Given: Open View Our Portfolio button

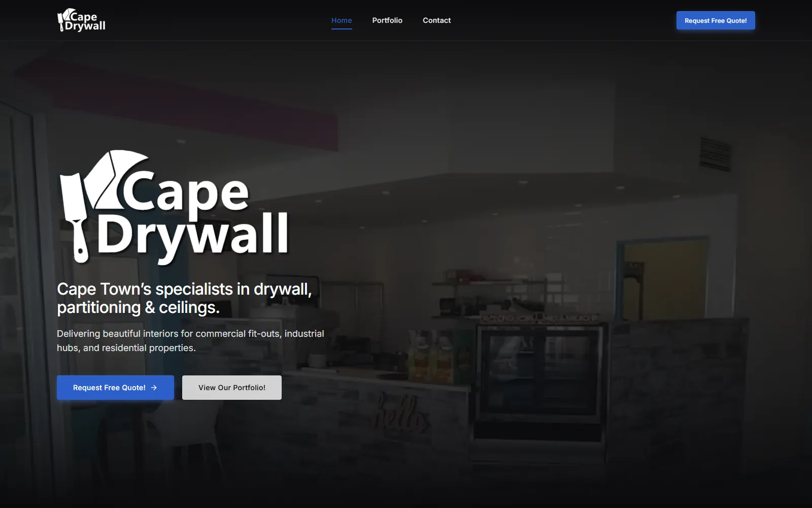Looking at the screenshot, I should pyautogui.click(x=232, y=388).
